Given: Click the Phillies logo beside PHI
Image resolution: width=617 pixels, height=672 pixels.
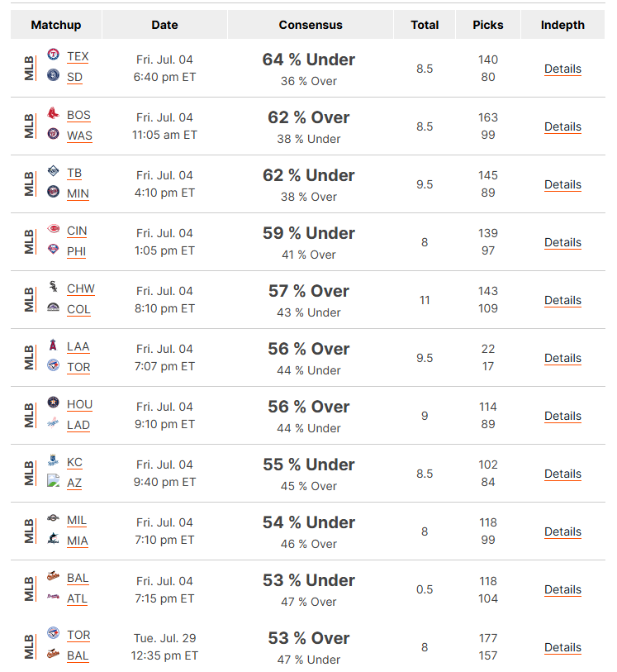Looking at the screenshot, I should pyautogui.click(x=53, y=249).
